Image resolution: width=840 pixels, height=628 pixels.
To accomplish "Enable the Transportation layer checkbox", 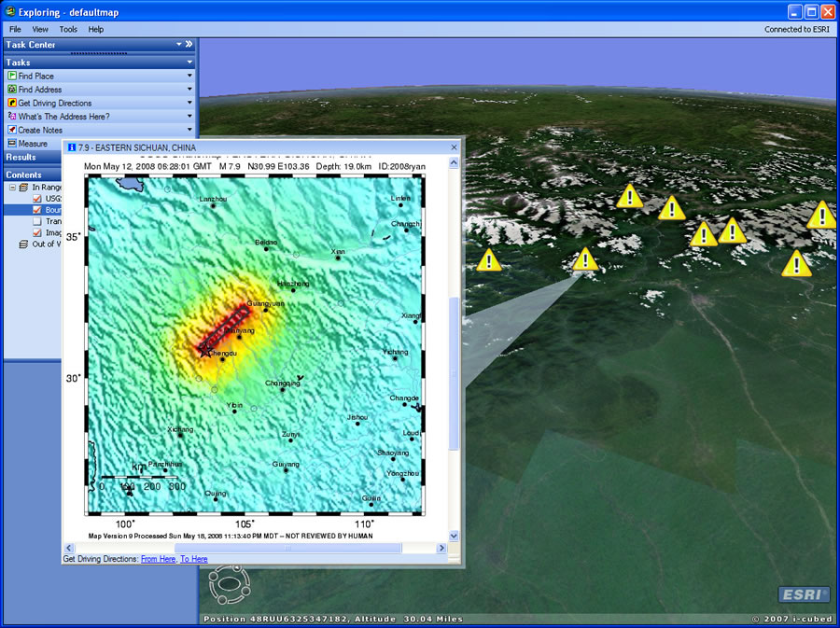I will coord(37,221).
